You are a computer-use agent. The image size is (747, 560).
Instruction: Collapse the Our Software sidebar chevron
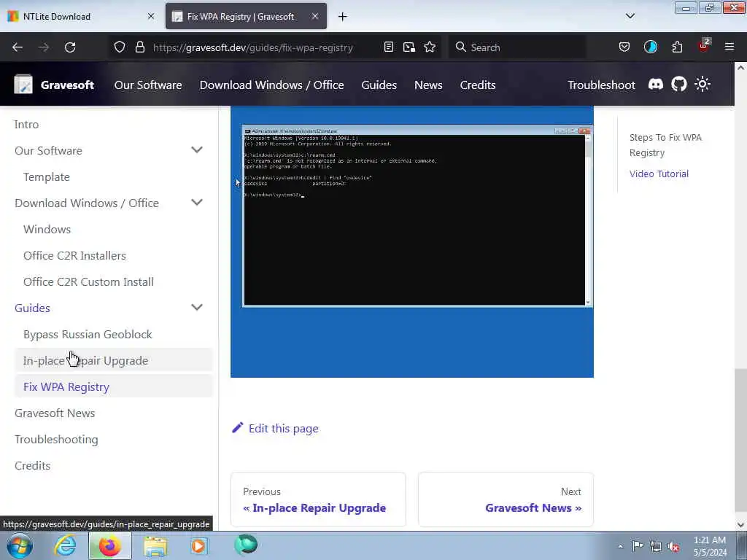click(197, 150)
